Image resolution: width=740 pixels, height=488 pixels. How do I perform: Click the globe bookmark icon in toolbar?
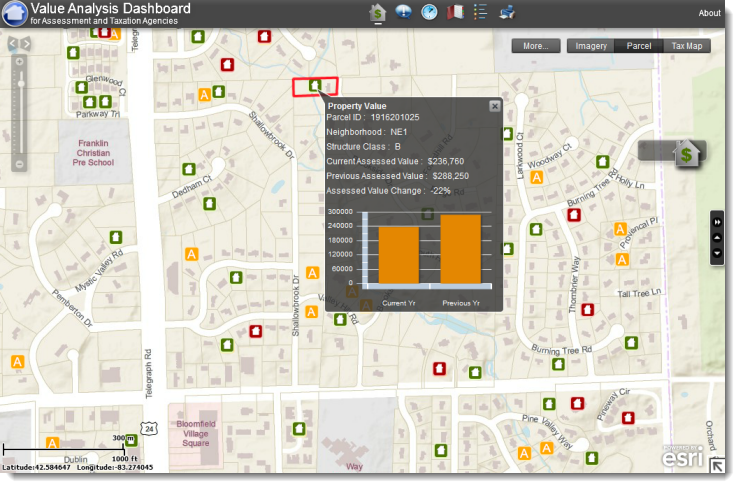(x=404, y=13)
